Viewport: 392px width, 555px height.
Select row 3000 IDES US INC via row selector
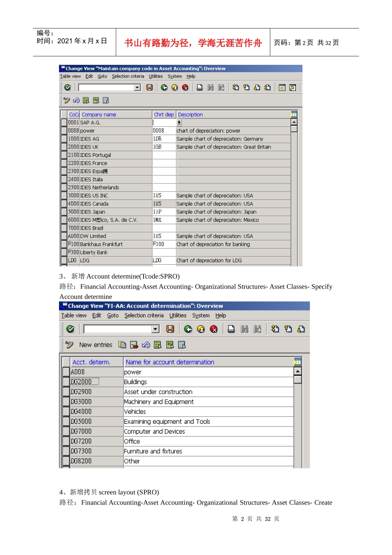coord(64,196)
